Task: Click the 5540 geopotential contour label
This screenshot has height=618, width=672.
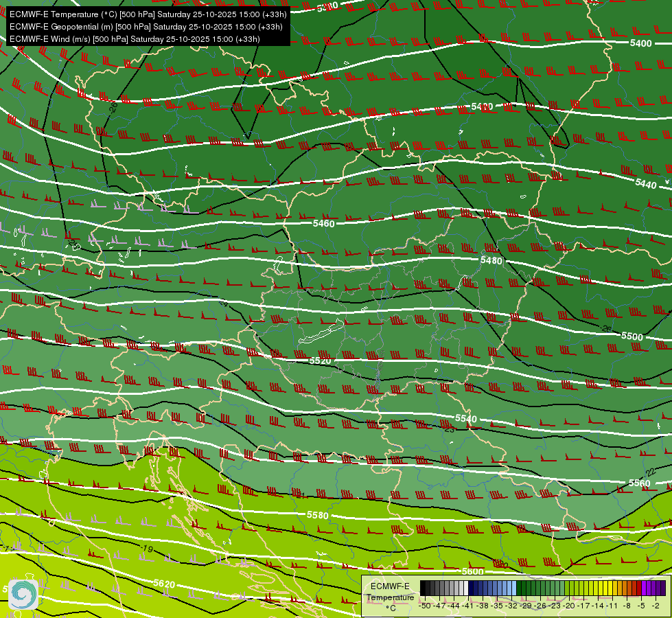Action: (466, 418)
